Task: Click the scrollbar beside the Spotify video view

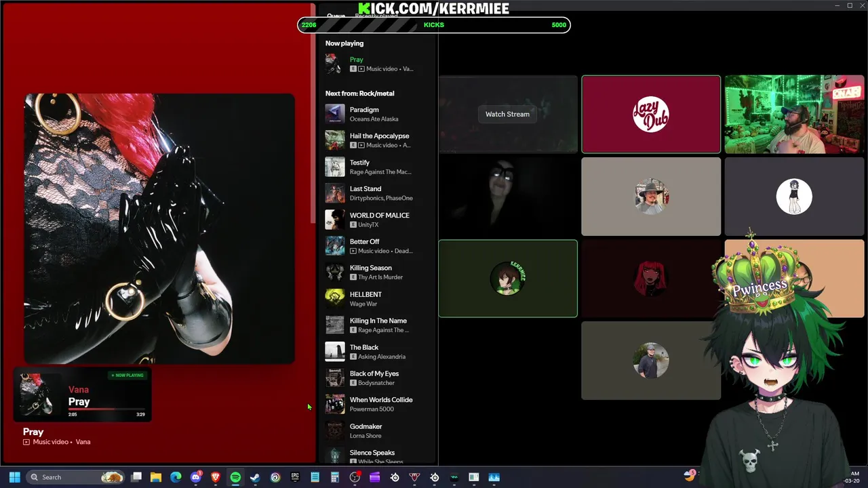Action: (x=313, y=114)
